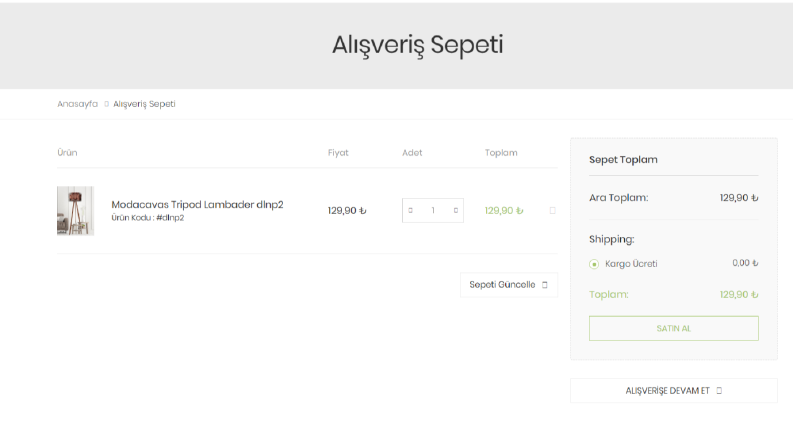Click the shipping cost 0,00 ₺
Screen dimensions: 793x446
[745, 263]
